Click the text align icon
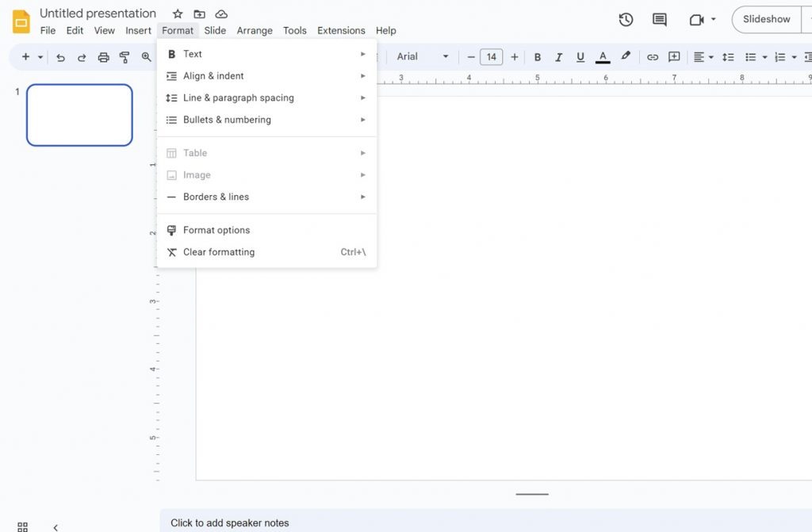812x532 pixels. click(699, 57)
